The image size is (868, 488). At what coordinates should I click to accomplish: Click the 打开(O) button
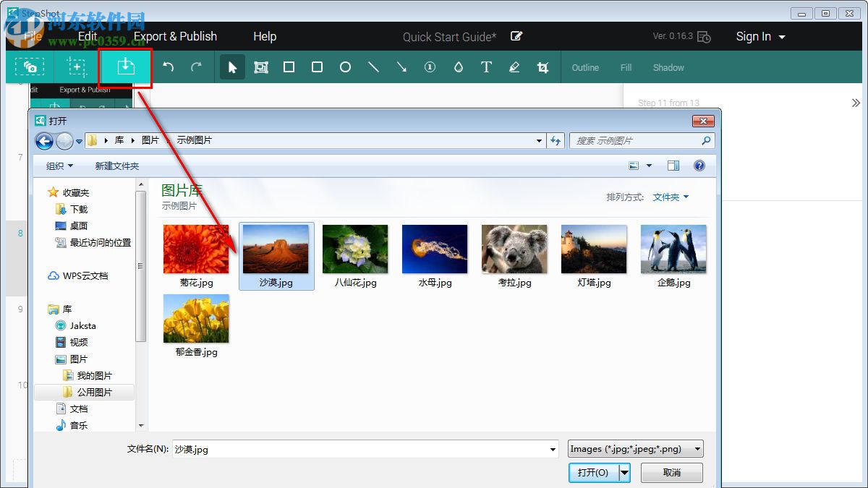pos(593,473)
